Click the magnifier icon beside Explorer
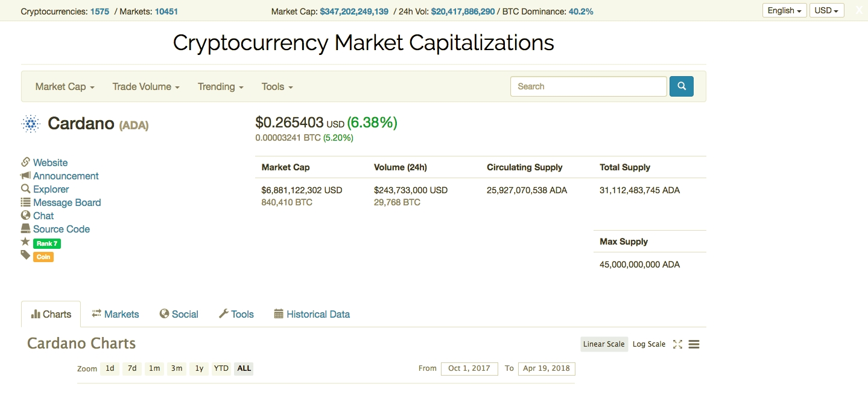Viewport: 868px width, 398px height. tap(25, 188)
